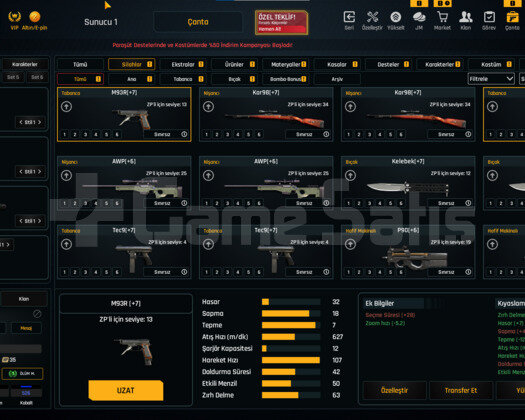Open the Özelleştir wrench icon in top bar
Viewport: 525px width, 420px height.
tap(372, 17)
